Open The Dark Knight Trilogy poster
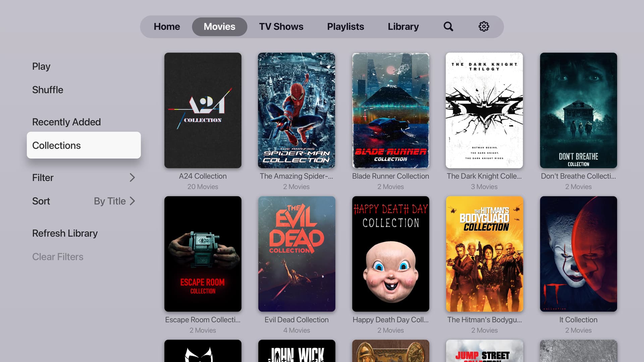The image size is (644, 362). pyautogui.click(x=484, y=110)
